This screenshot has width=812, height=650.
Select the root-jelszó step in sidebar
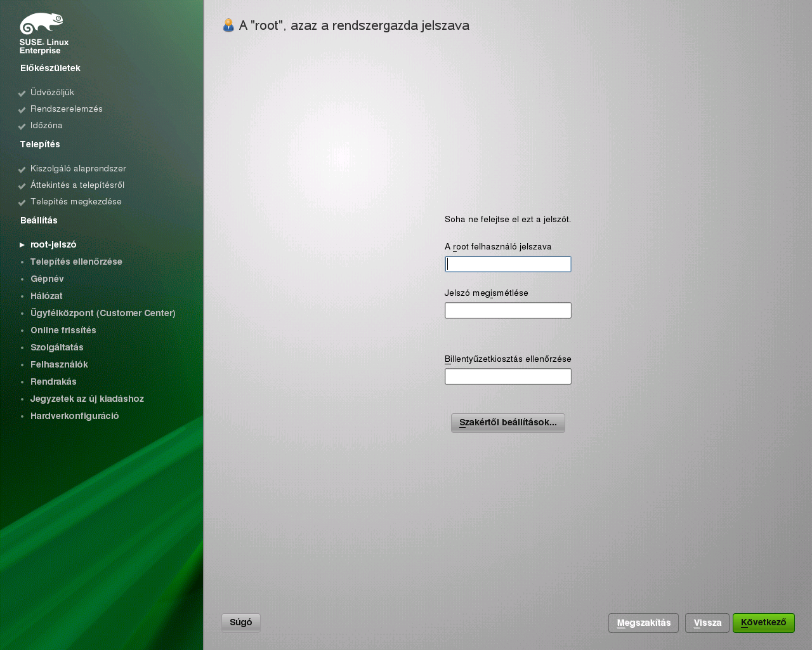(53, 244)
